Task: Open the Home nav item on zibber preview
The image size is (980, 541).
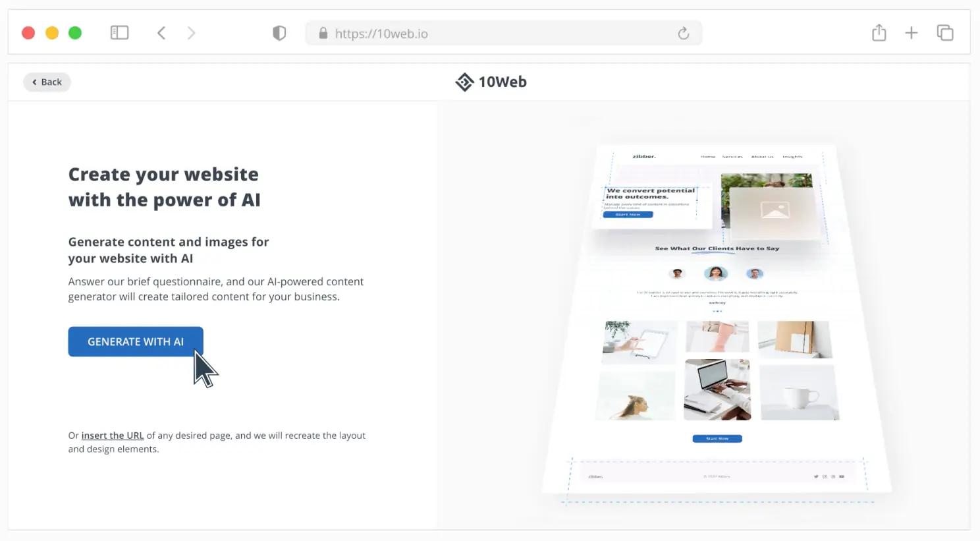Action: pyautogui.click(x=708, y=157)
